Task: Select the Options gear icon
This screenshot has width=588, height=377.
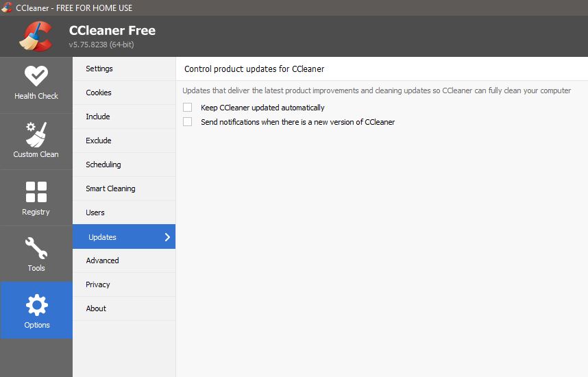Action: 37,304
